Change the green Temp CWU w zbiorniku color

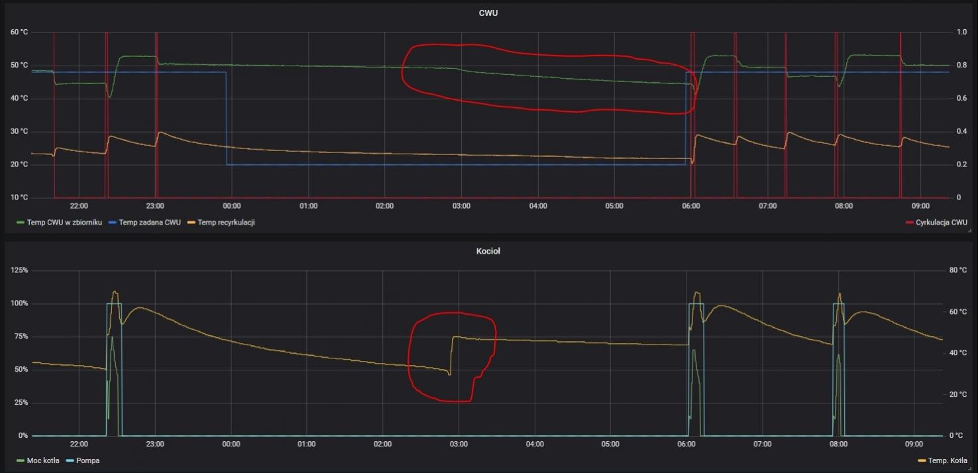(21, 223)
